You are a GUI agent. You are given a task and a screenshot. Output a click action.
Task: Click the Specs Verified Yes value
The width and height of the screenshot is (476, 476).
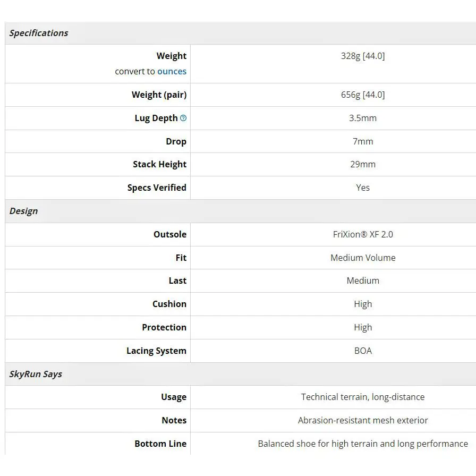[x=363, y=188]
